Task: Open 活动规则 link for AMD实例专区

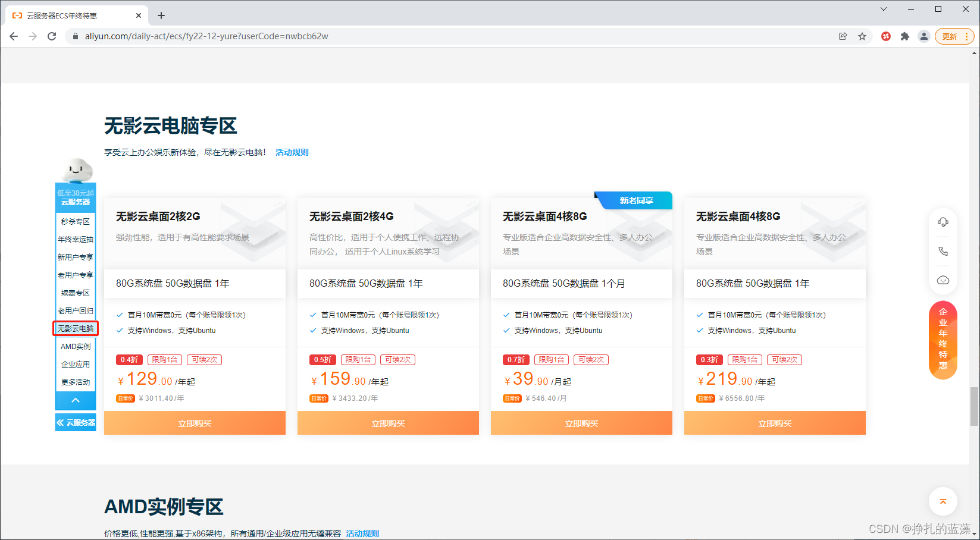Action: (362, 533)
